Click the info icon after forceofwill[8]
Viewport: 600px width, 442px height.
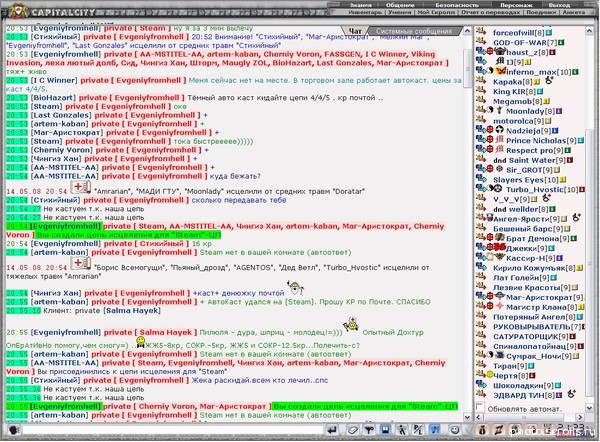[549, 33]
